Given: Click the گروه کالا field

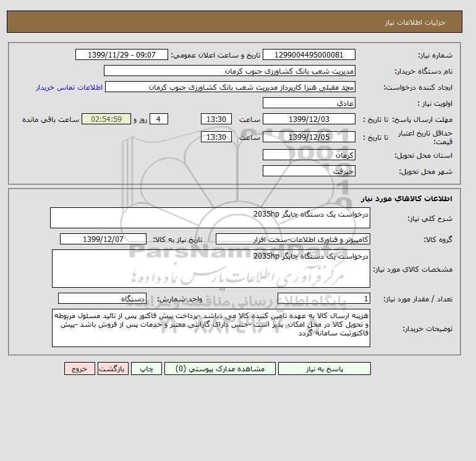Looking at the screenshot, I should (x=292, y=239).
